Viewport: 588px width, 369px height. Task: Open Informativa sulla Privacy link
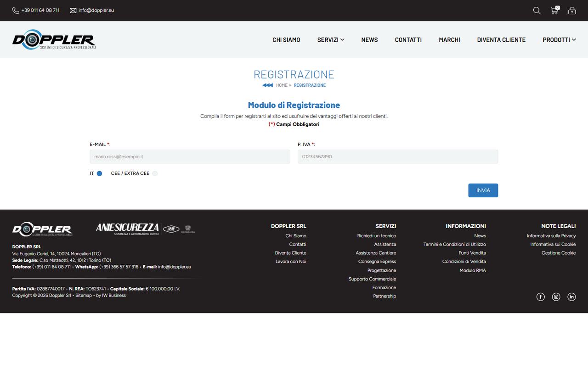551,236
